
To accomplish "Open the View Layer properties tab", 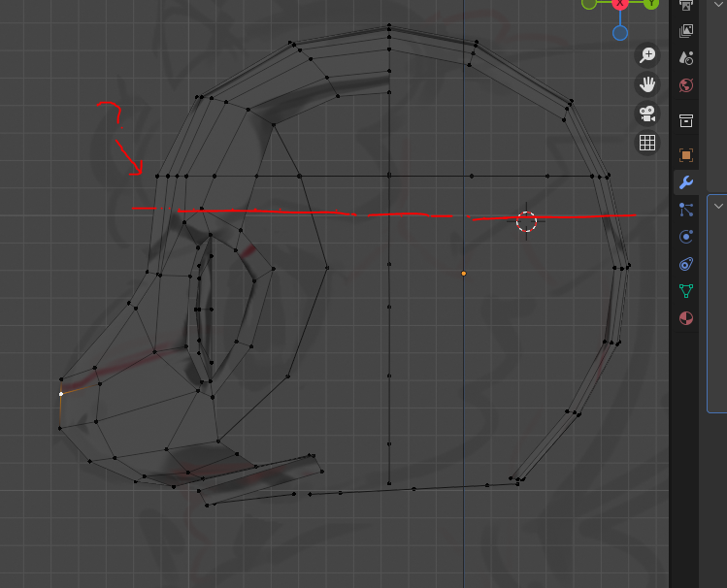I will (686, 31).
